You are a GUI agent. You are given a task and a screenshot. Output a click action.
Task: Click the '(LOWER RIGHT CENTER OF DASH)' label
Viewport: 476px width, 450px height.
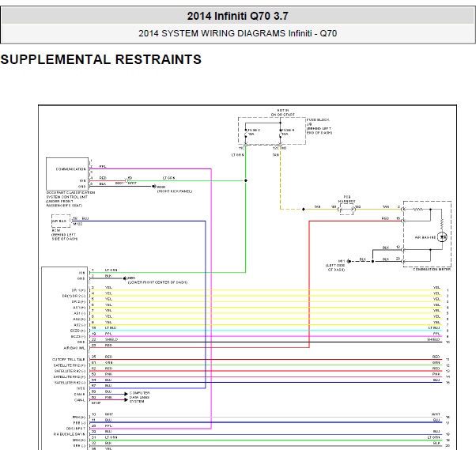tap(157, 282)
